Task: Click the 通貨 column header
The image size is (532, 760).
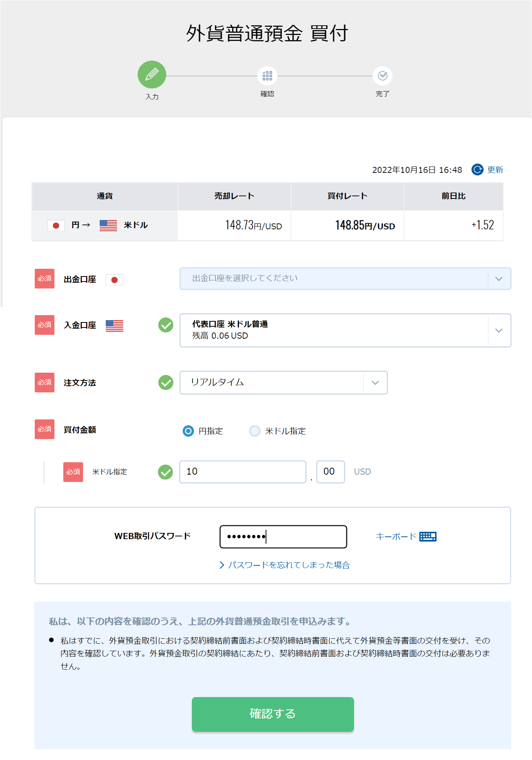Action: (x=105, y=196)
